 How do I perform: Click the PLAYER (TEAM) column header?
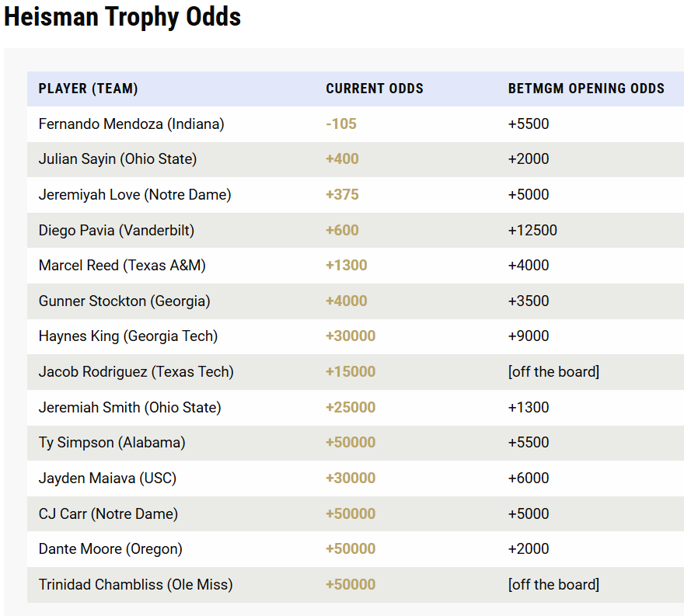pyautogui.click(x=88, y=89)
